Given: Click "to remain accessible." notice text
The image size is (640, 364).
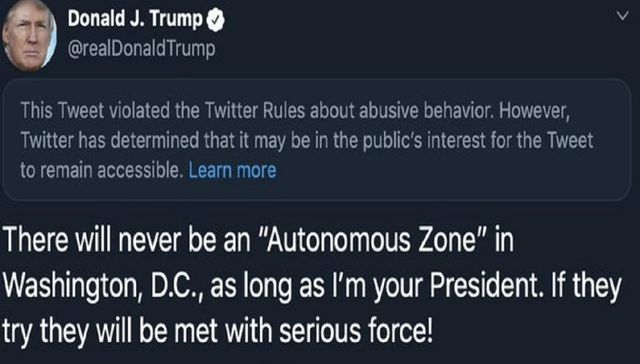Looking at the screenshot, I should pos(101,171).
